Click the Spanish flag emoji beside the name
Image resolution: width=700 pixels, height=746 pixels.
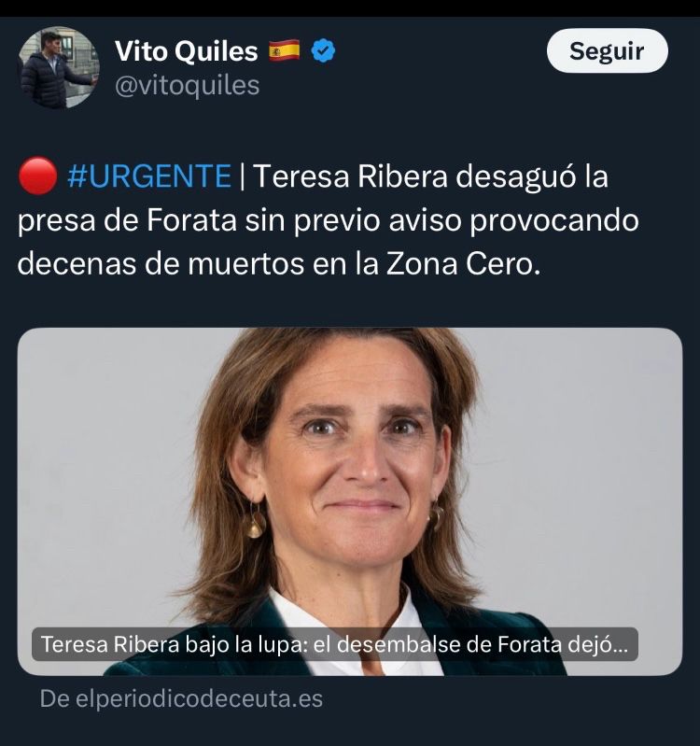(x=285, y=50)
